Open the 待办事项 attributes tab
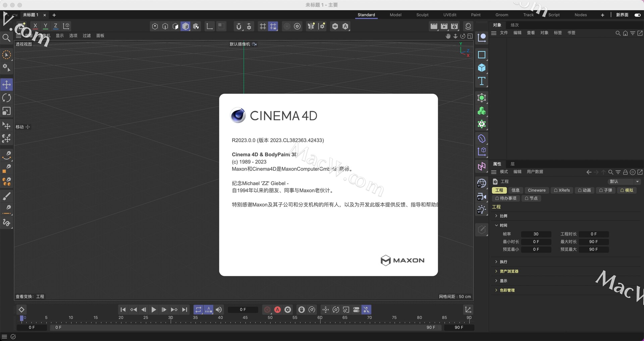Viewport: 644px width, 341px height. [x=506, y=198]
